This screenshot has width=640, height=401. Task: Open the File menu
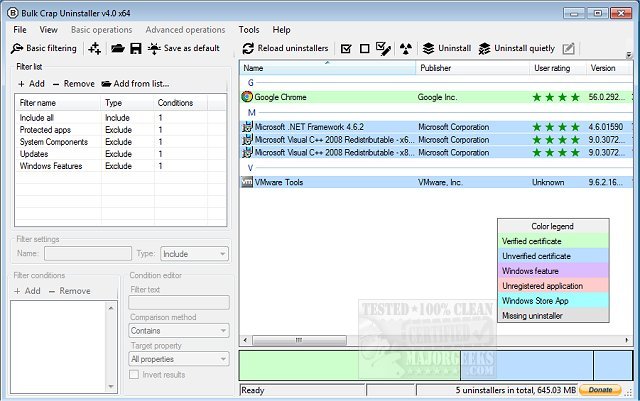tap(20, 30)
